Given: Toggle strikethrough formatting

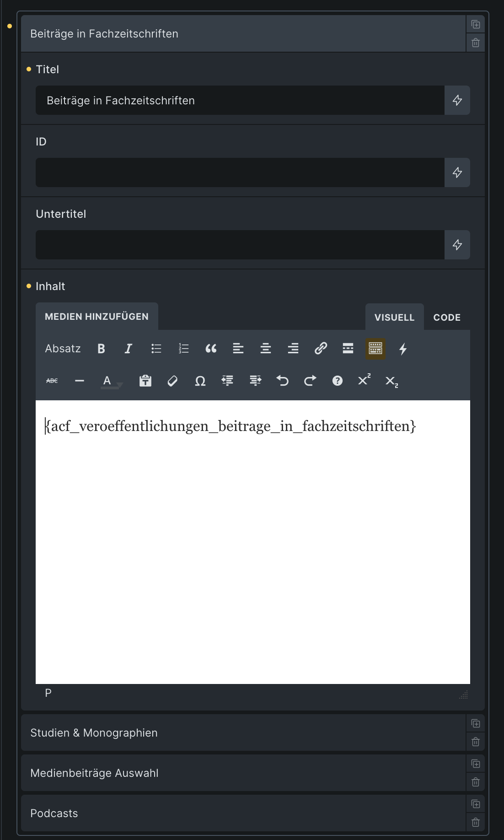Looking at the screenshot, I should click(x=52, y=381).
